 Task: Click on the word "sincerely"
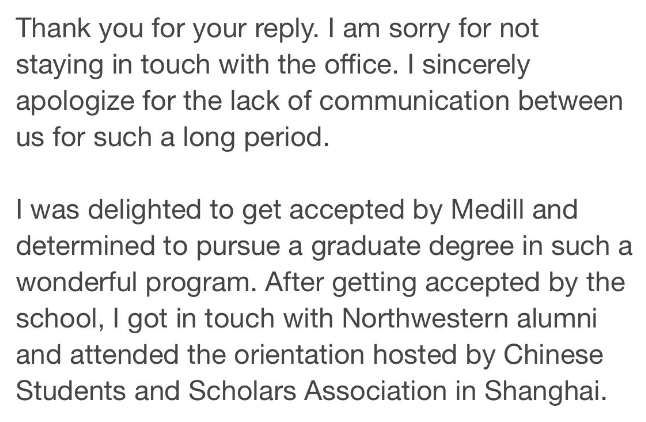476,66
